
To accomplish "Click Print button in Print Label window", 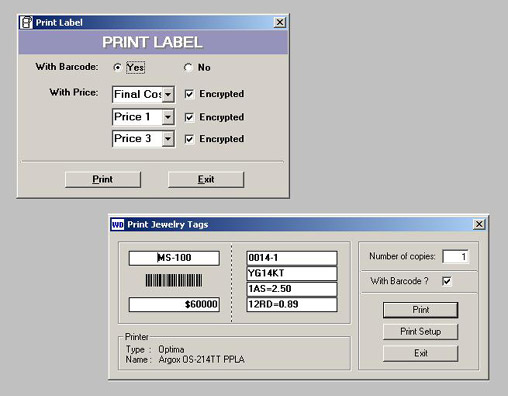I will [103, 179].
